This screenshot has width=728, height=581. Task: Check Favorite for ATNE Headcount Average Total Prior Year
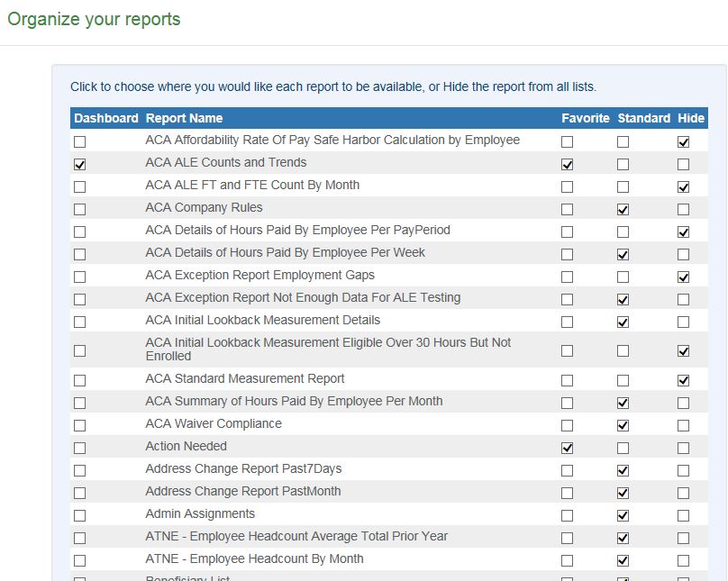[567, 538]
